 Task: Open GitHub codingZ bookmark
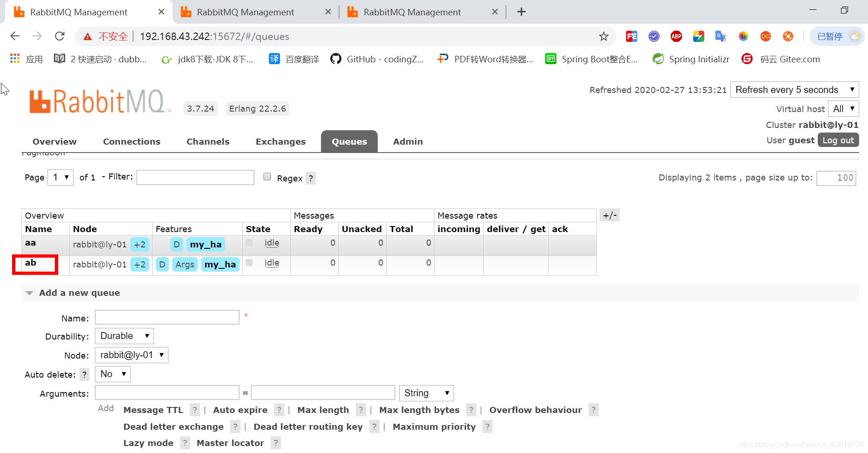pyautogui.click(x=377, y=59)
